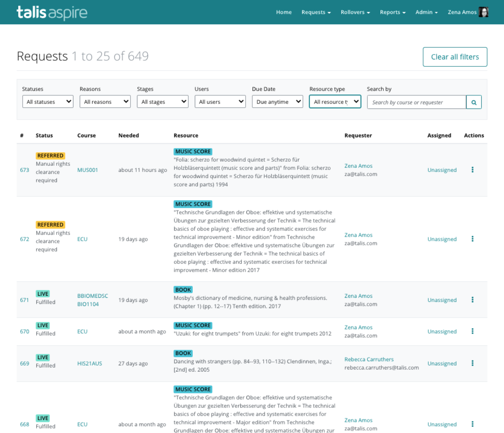This screenshot has height=433, width=504.
Task: Open request number 668
Action: tap(25, 424)
